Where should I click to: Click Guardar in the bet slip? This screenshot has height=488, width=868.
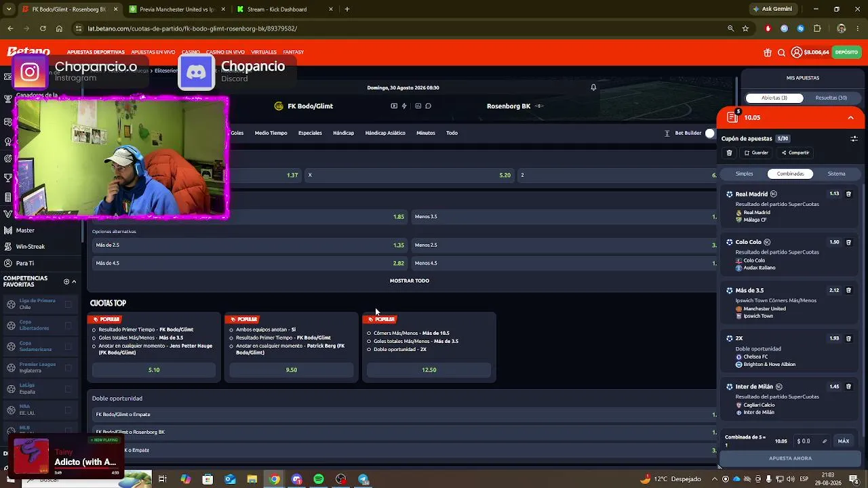coord(756,152)
